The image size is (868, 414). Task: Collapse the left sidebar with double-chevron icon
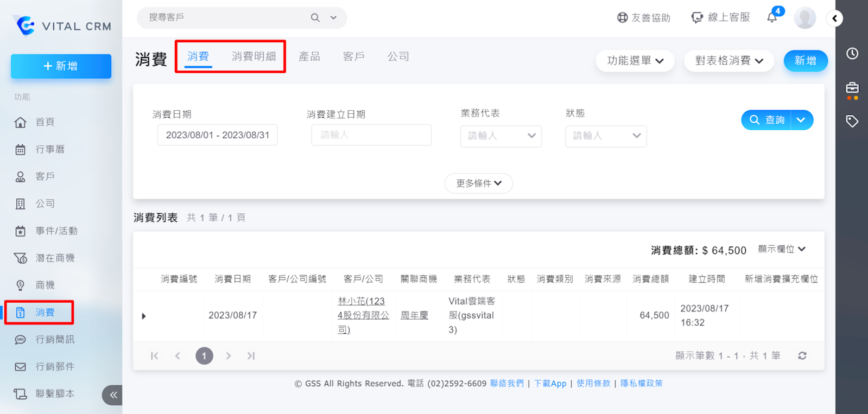(113, 395)
